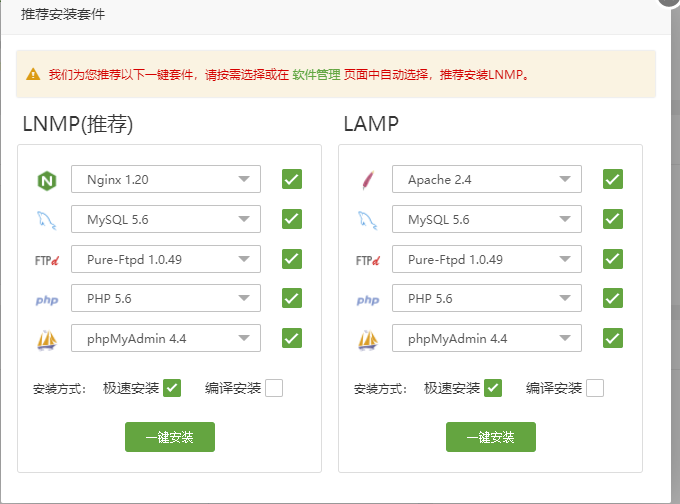Open the LNMP PHP 5.6 dropdown

pos(166,298)
